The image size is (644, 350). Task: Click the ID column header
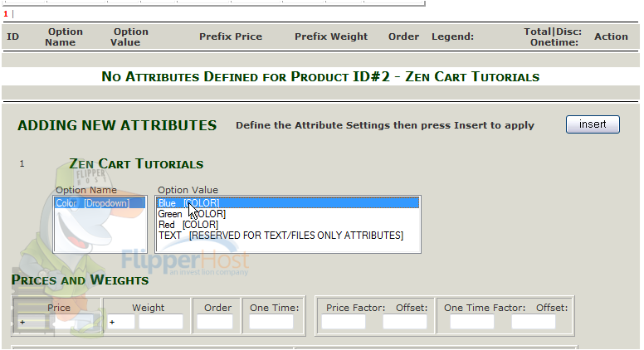tap(12, 36)
